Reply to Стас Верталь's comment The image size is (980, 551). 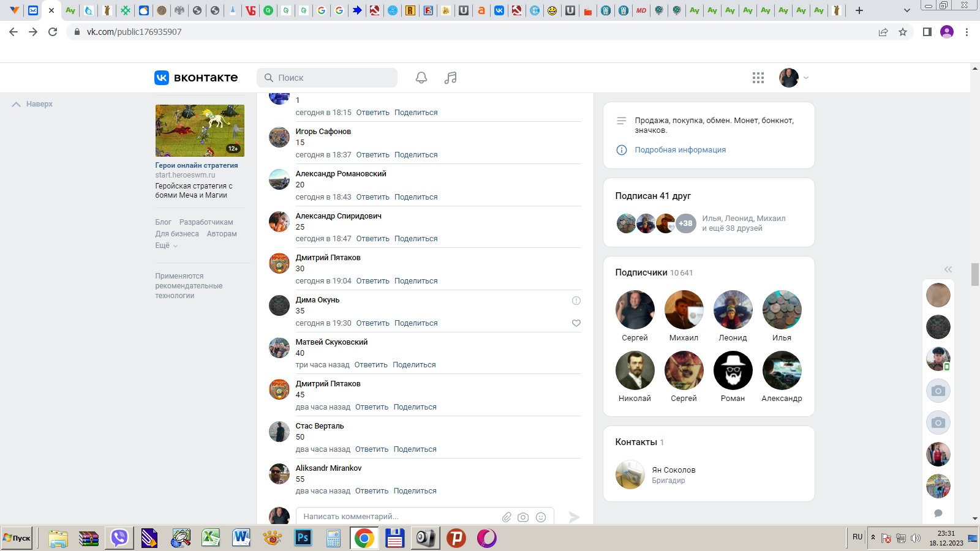click(x=372, y=449)
